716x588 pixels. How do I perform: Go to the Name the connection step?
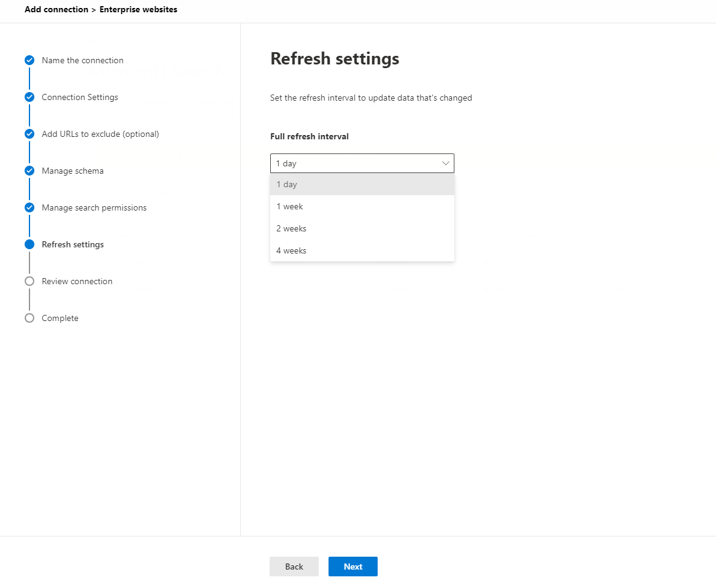pos(82,60)
